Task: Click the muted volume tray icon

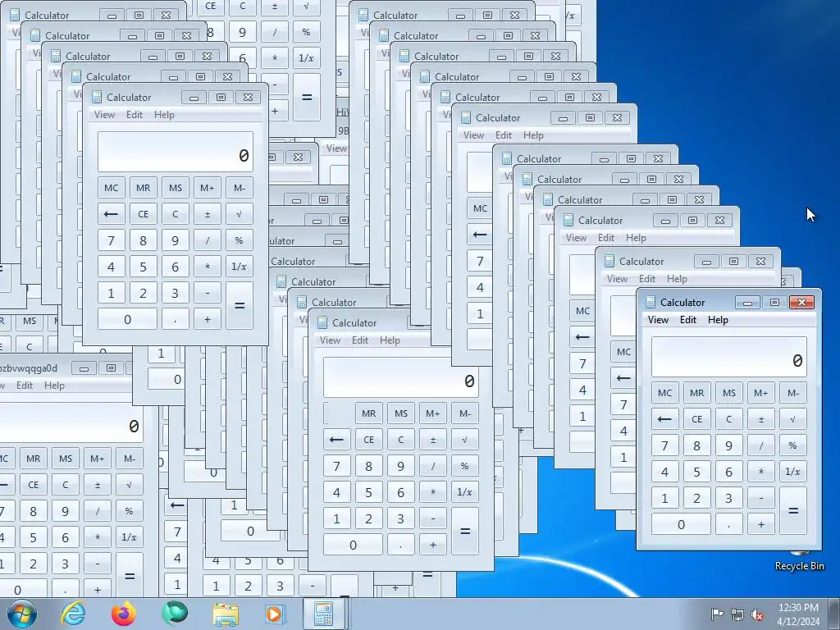Action: (757, 614)
